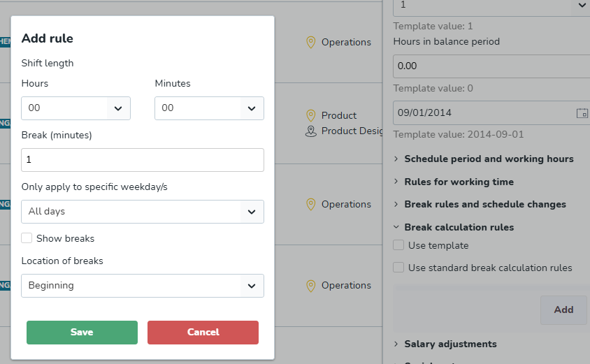Expand Schedule period and working hours

tap(489, 159)
